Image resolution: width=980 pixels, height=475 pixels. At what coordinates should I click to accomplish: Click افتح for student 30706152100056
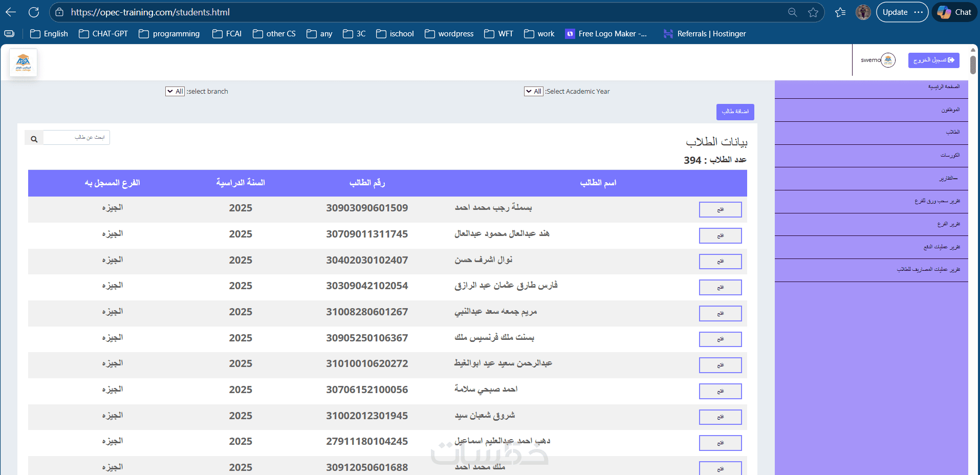point(721,391)
